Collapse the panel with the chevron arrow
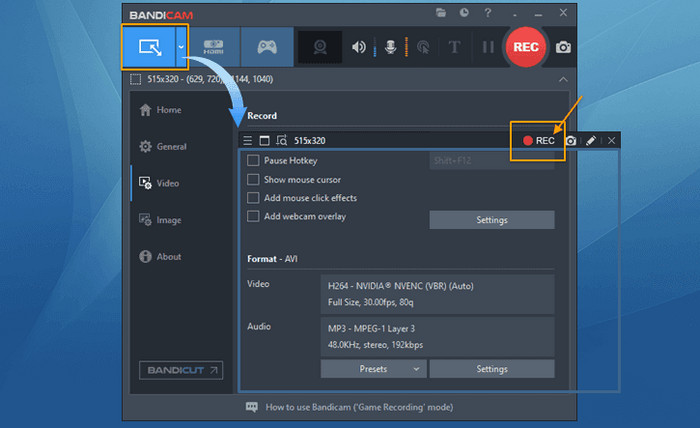Image resolution: width=700 pixels, height=428 pixels. (563, 79)
